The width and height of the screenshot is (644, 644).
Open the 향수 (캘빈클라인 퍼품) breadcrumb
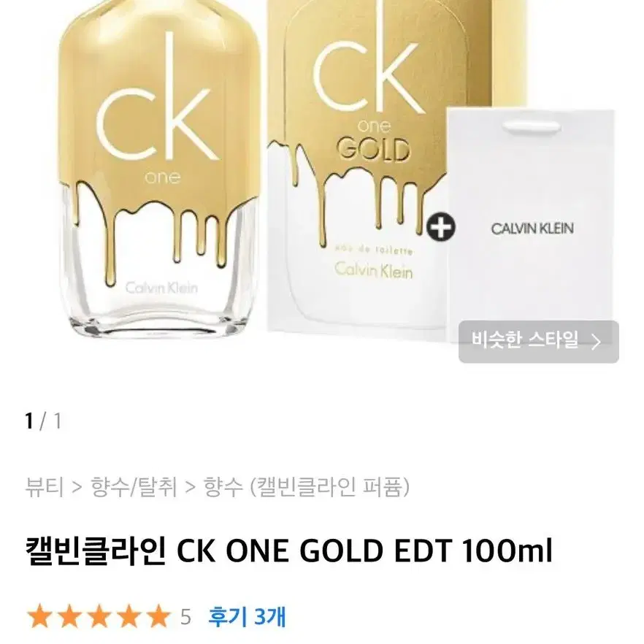pyautogui.click(x=307, y=487)
